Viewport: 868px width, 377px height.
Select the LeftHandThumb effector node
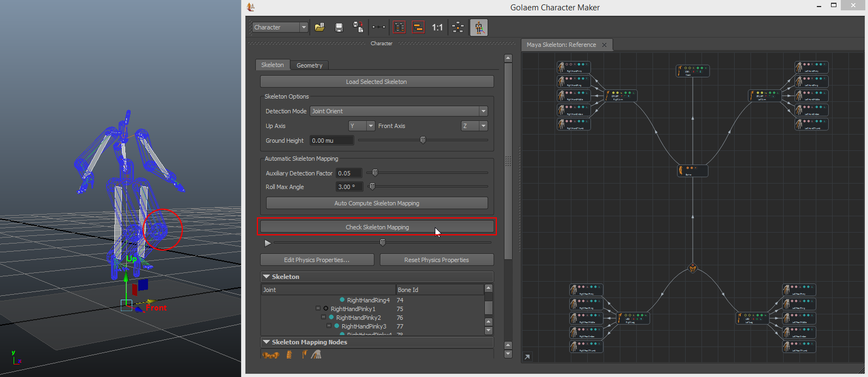[811, 124]
